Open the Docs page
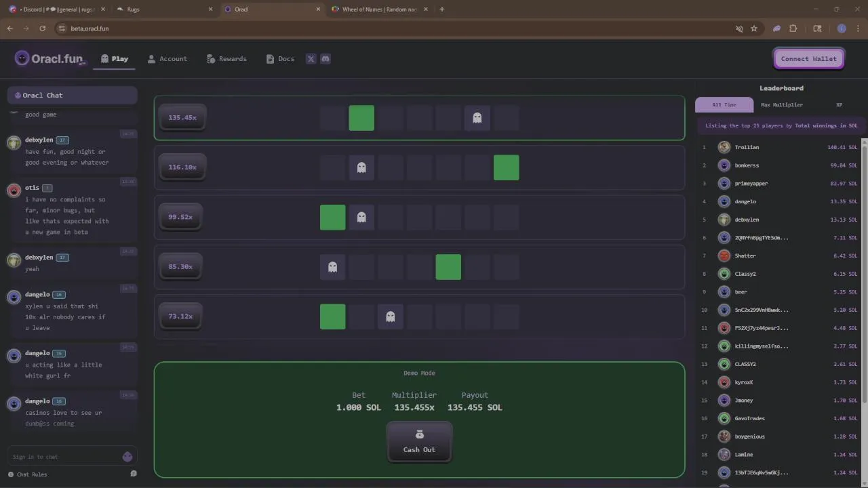The width and height of the screenshot is (868, 488). tap(280, 59)
